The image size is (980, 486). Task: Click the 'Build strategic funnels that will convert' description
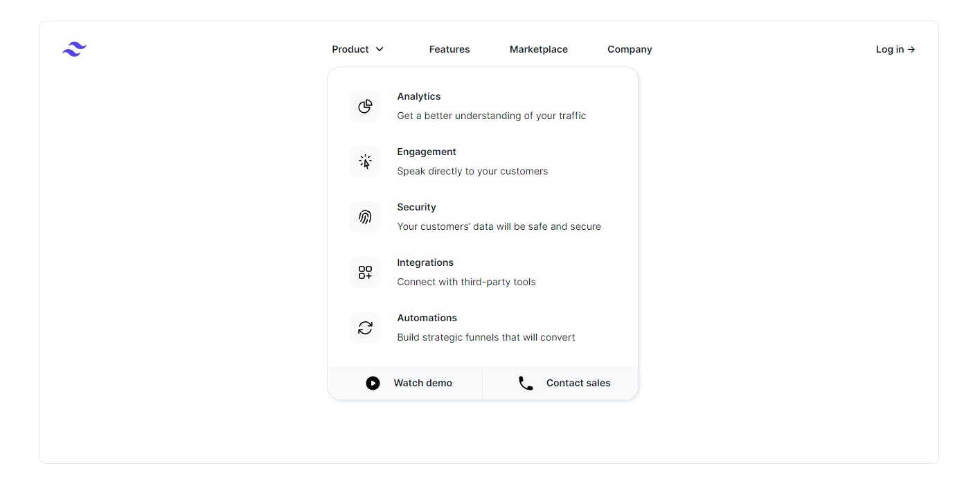click(486, 337)
